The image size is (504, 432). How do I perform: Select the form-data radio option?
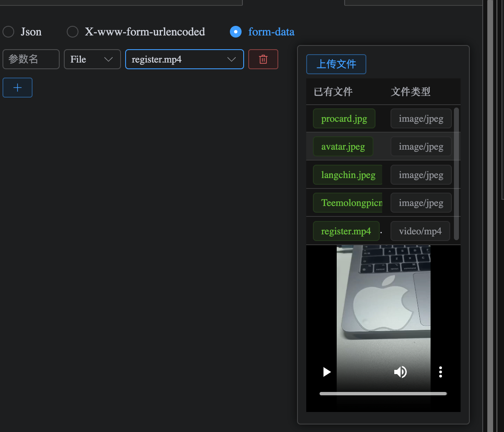[x=236, y=32]
